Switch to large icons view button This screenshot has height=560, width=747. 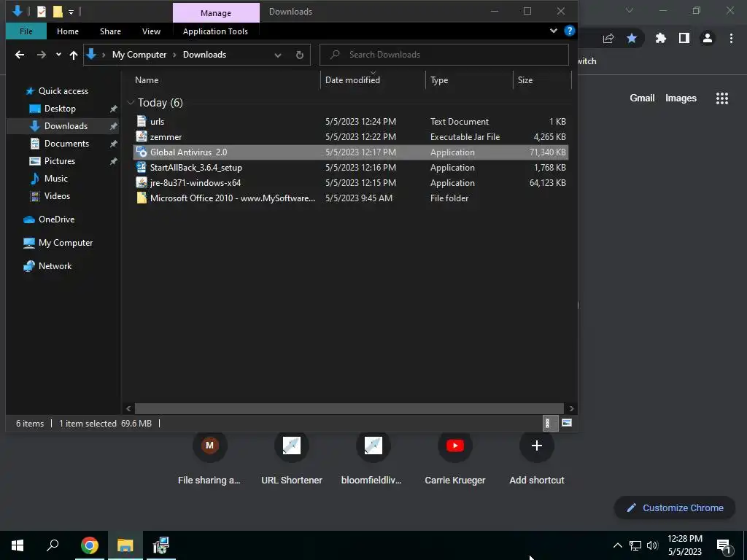[566, 423]
